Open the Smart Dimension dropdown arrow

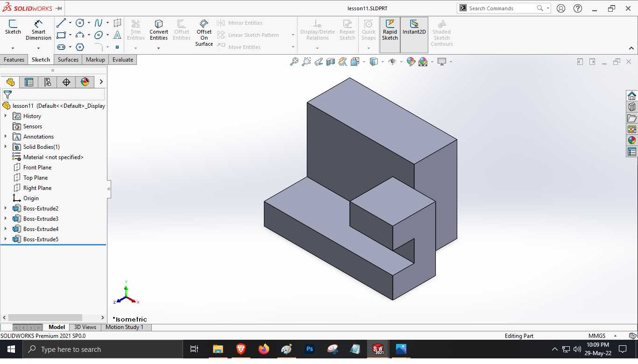pos(38,48)
